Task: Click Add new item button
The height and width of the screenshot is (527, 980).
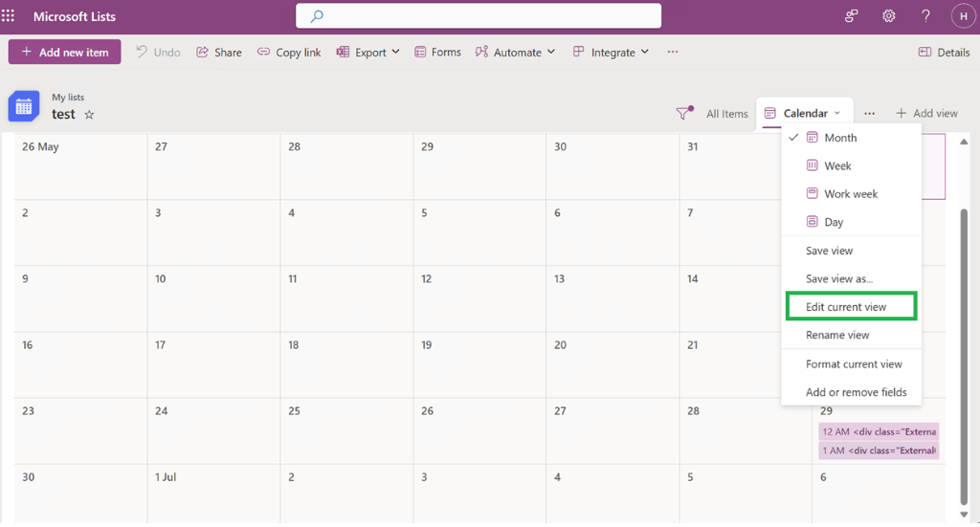Action: tap(64, 52)
